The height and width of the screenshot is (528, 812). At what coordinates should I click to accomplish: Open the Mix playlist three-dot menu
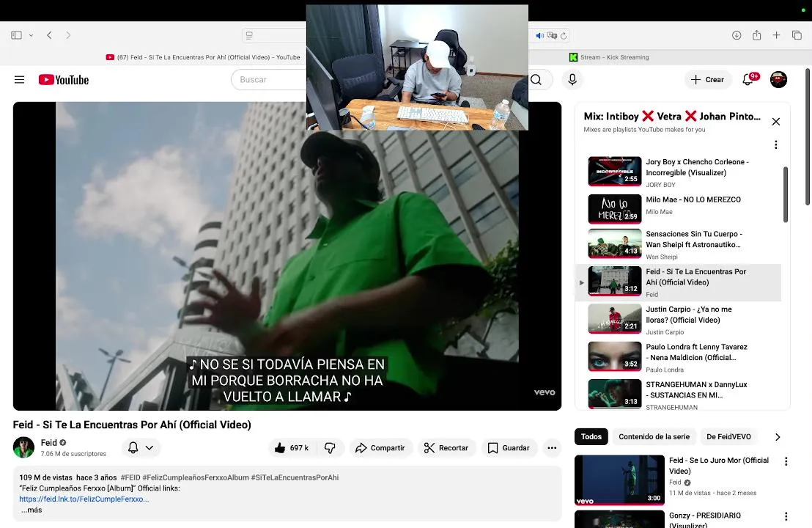tap(776, 144)
